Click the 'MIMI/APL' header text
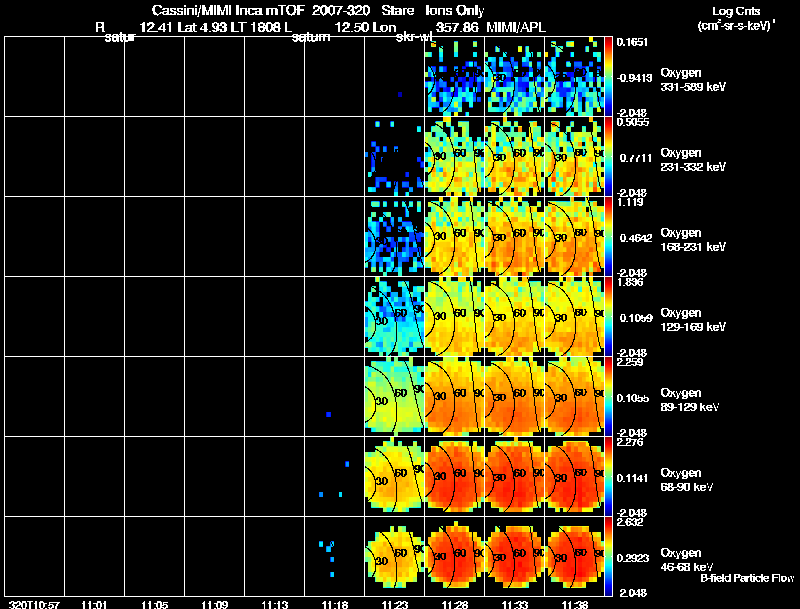 pyautogui.click(x=516, y=27)
